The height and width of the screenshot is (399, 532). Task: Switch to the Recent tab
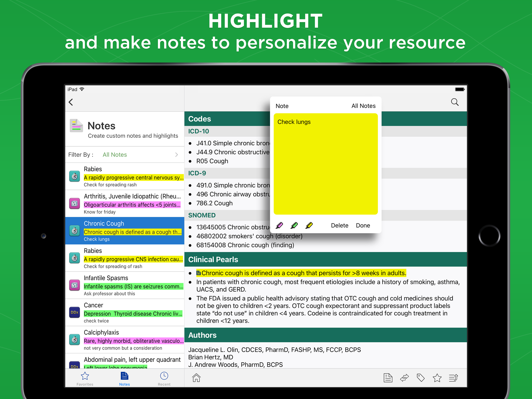click(164, 379)
